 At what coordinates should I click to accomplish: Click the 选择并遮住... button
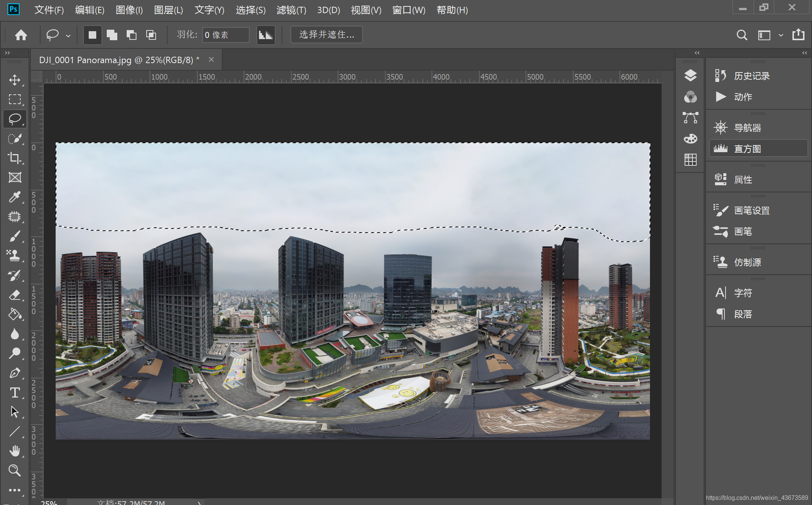pyautogui.click(x=326, y=35)
